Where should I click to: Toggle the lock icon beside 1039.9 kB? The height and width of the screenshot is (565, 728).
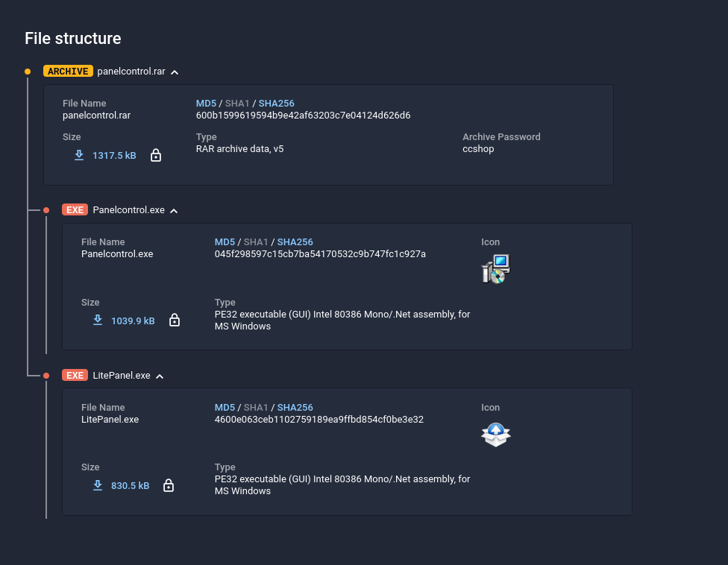[175, 320]
